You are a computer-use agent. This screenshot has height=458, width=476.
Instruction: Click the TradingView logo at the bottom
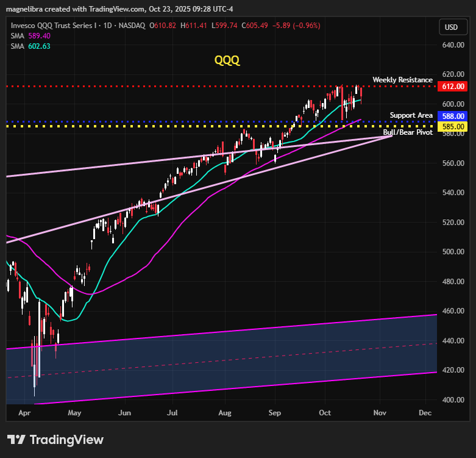(x=55, y=440)
